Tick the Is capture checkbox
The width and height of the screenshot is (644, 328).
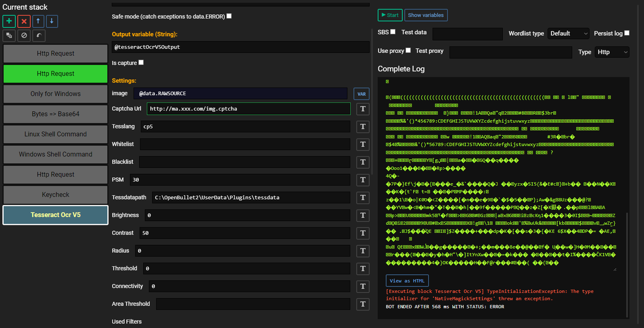141,62
